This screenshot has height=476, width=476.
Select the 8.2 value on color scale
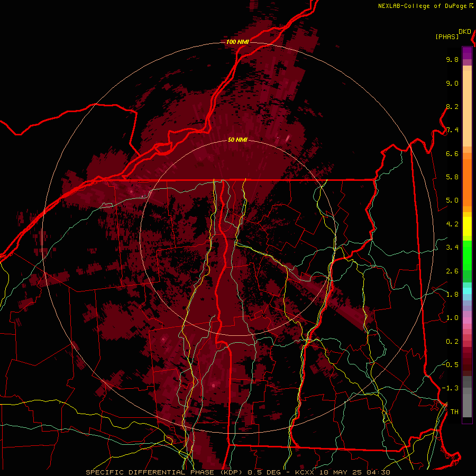point(452,106)
